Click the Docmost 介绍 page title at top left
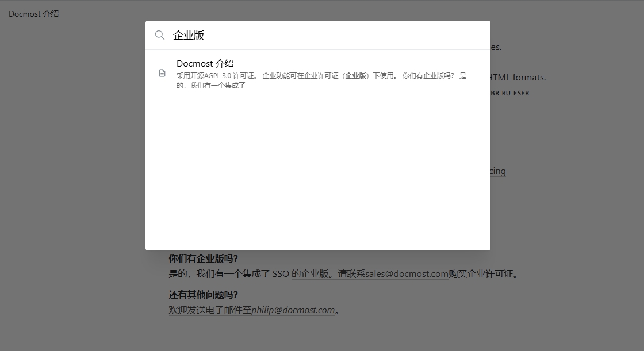This screenshot has height=351, width=644. (34, 14)
